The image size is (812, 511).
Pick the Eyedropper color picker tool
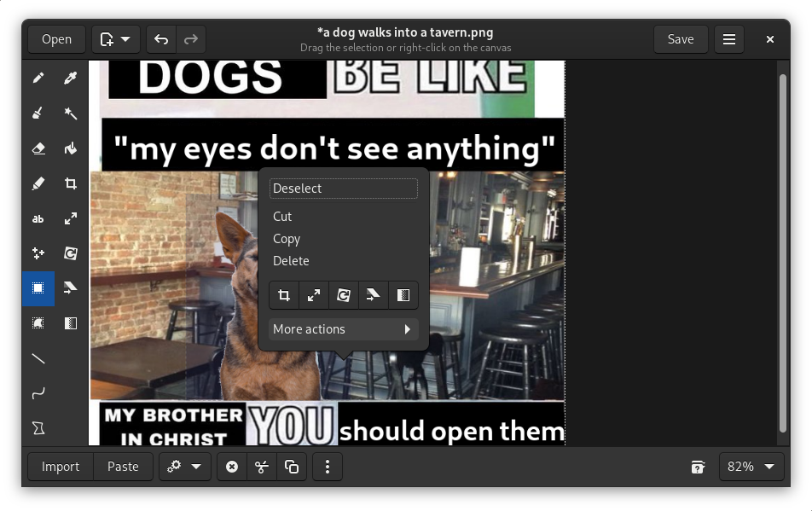click(x=71, y=78)
